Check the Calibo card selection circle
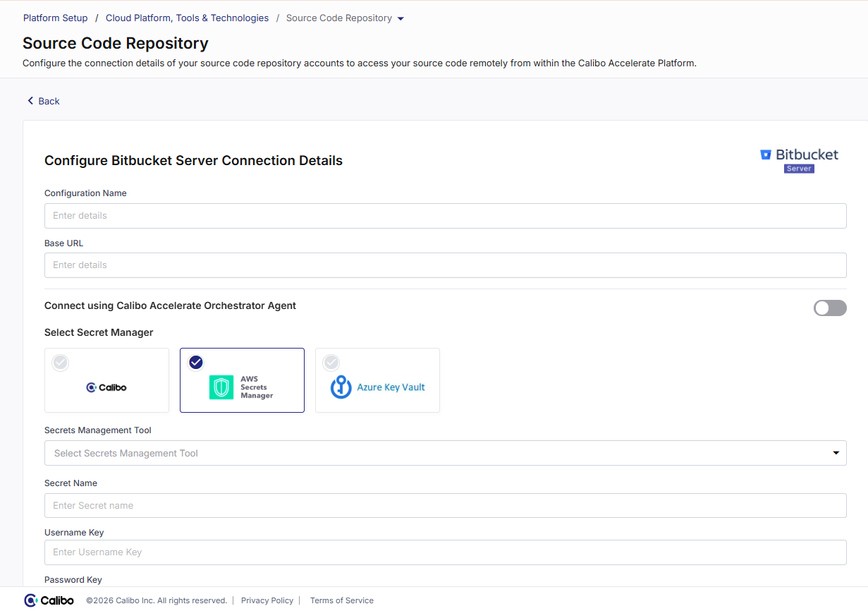The image size is (868, 611). (x=60, y=363)
